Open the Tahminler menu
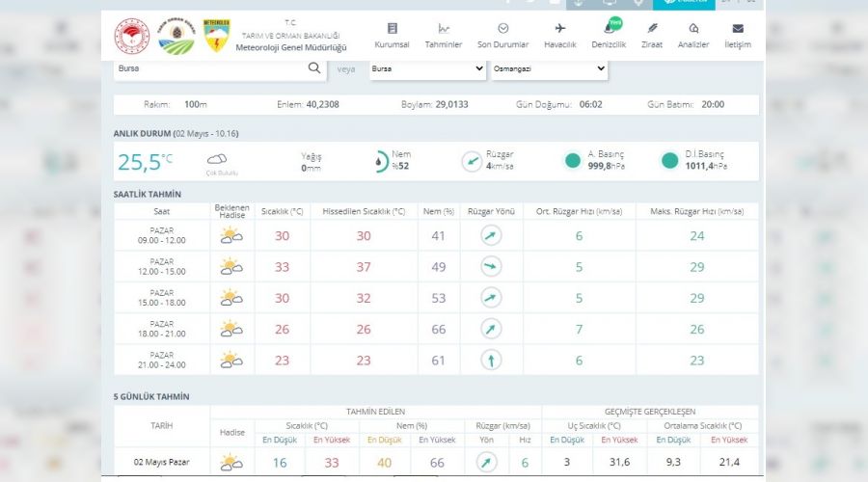The height and width of the screenshot is (482, 868). coord(444,36)
